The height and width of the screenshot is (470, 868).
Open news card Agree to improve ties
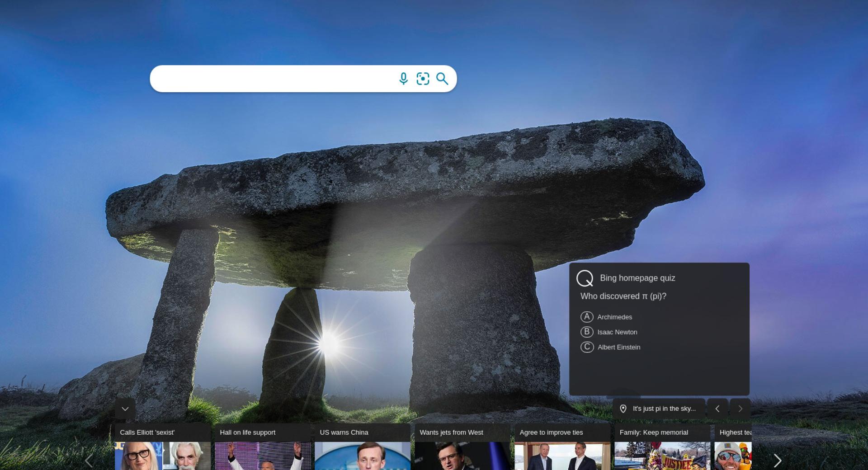point(562,446)
